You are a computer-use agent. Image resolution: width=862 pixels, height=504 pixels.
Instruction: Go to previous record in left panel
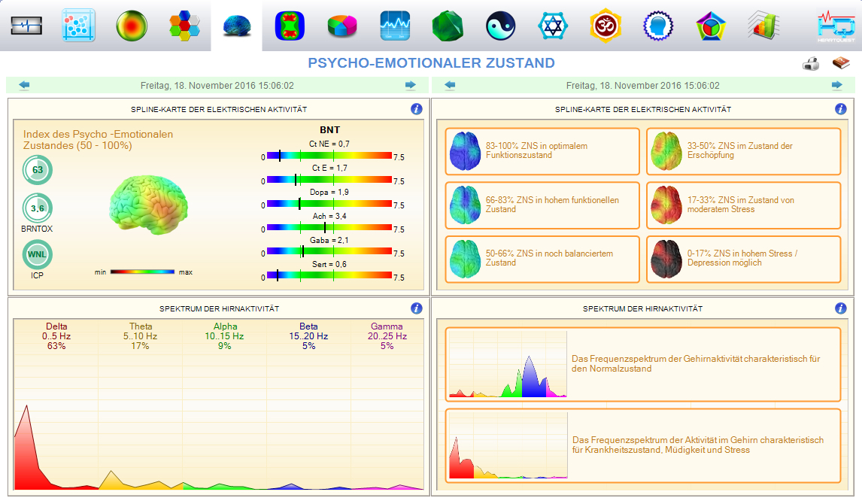tap(24, 86)
